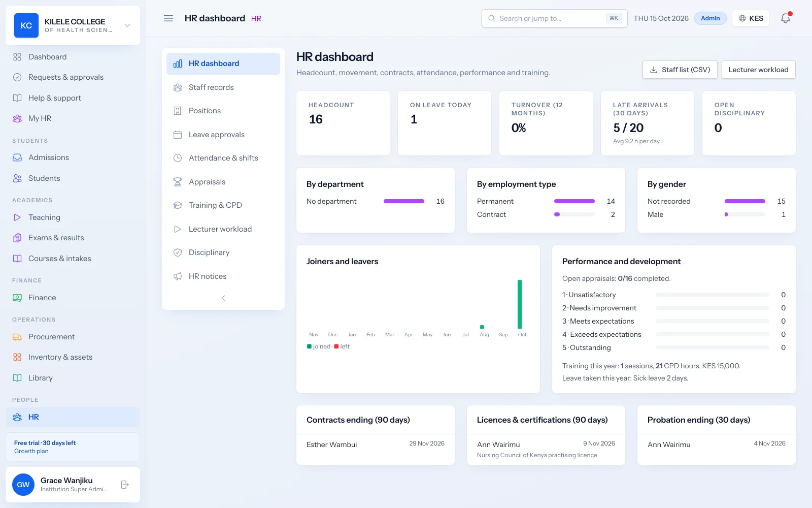Open Inventory & assets

(73, 357)
